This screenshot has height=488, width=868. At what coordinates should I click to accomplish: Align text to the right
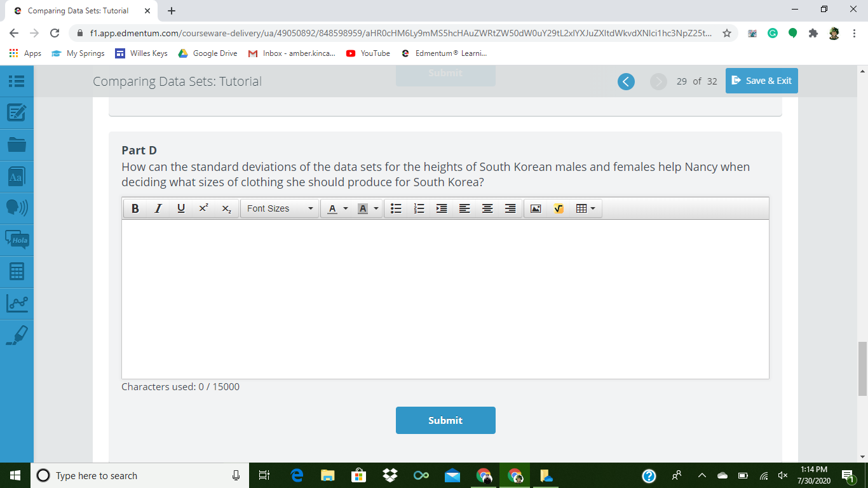point(510,208)
